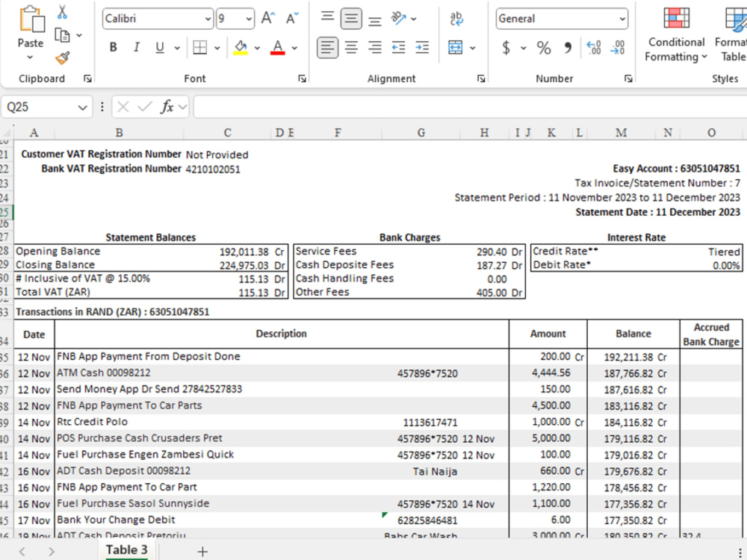
Task: Click the Increase Decimal icon
Action: [593, 47]
